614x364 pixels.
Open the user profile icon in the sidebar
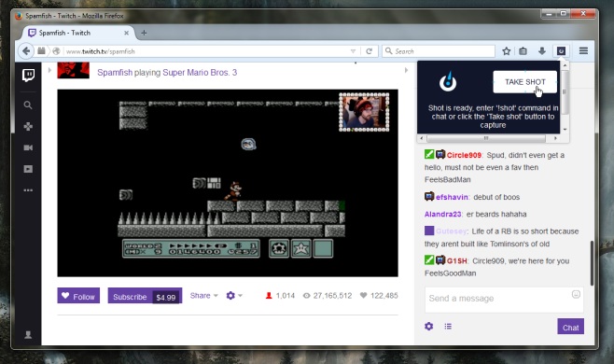pyautogui.click(x=28, y=335)
